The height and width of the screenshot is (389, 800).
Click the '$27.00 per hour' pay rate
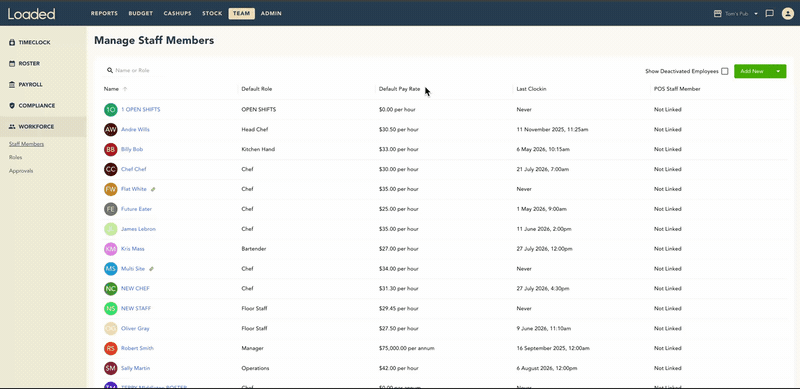[398, 249]
